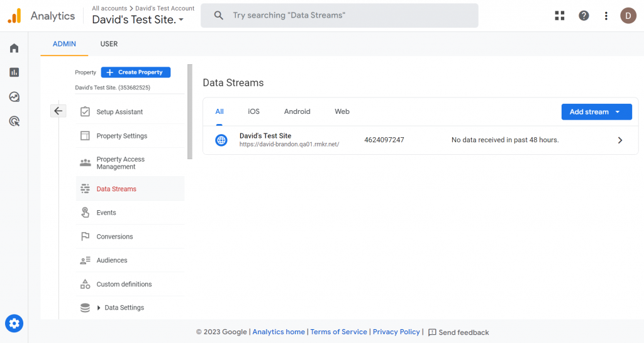Open Conversions menu item
Image resolution: width=644 pixels, height=343 pixels.
[130, 236]
